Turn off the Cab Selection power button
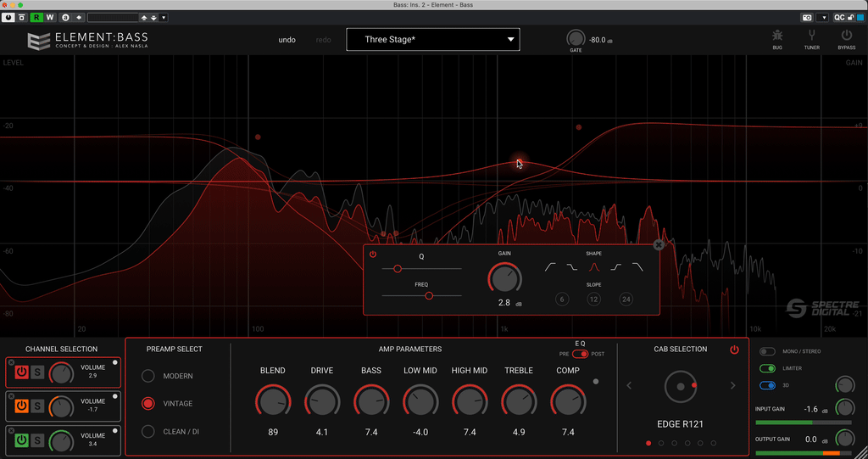 point(734,350)
